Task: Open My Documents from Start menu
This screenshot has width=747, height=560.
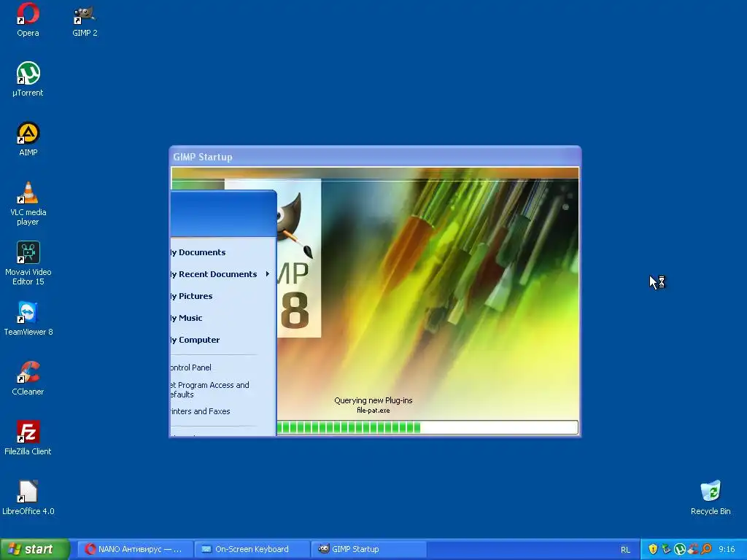Action: pos(223,252)
